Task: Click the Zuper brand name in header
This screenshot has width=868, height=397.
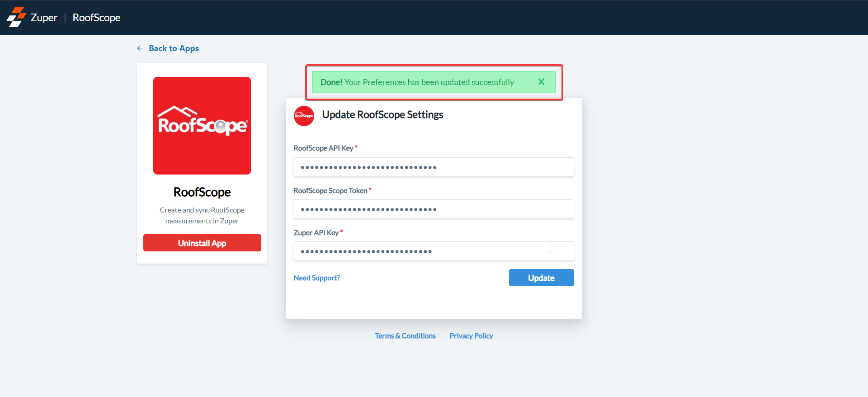Action: 44,18
